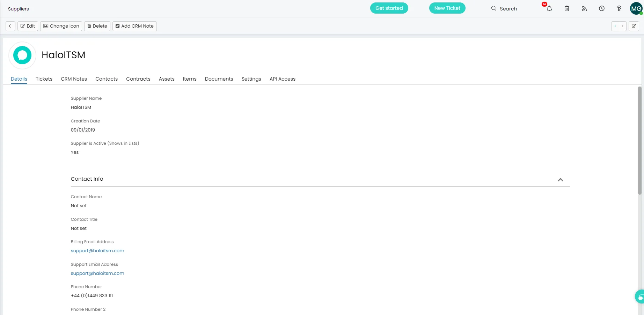644x315 pixels.
Task: Collapse the Contact Info section
Action: tap(561, 180)
